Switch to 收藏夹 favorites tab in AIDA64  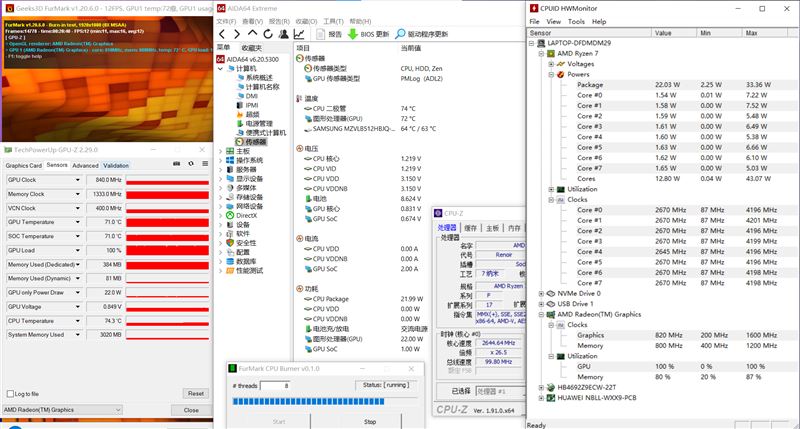pyautogui.click(x=252, y=47)
